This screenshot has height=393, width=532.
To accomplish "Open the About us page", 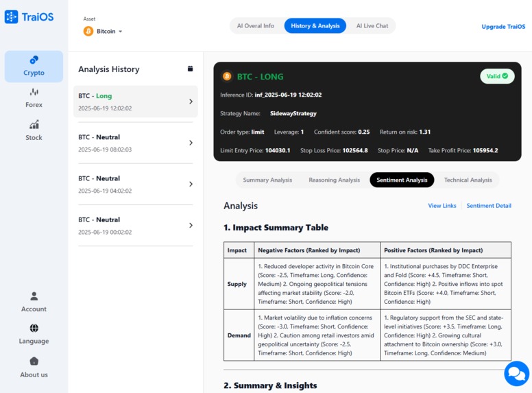I will coord(34,368).
